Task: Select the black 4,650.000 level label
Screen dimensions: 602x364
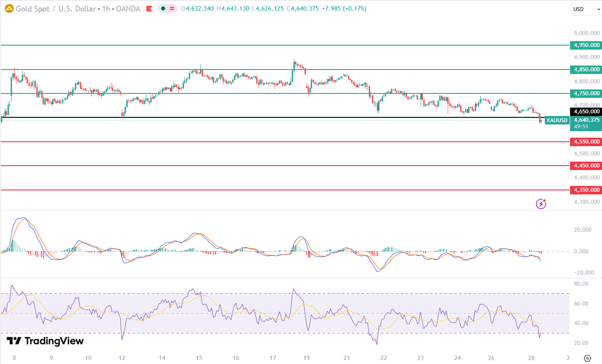Action: [586, 112]
